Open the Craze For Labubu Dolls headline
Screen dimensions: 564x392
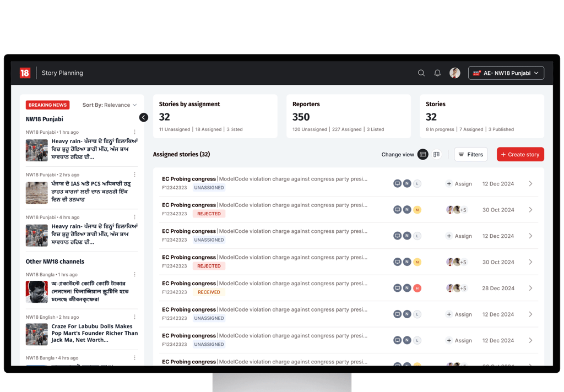click(x=94, y=333)
